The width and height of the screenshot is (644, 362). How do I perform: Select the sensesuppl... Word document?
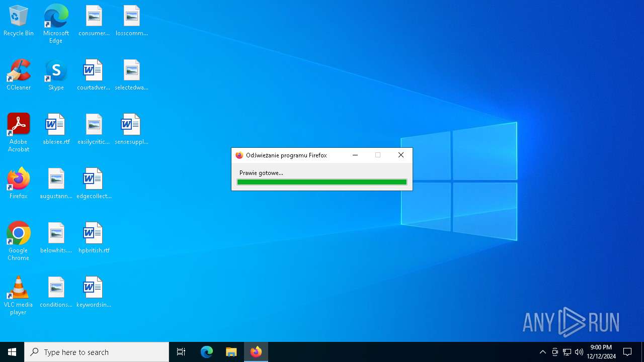click(131, 129)
